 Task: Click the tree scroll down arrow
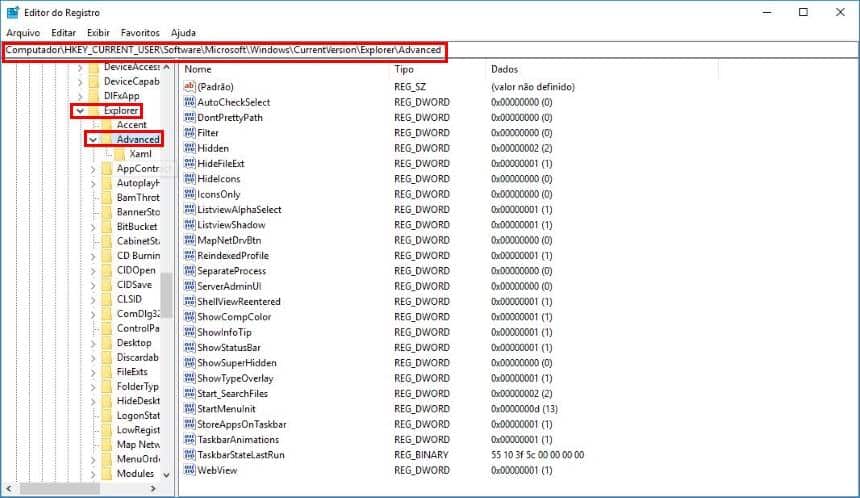coord(166,475)
